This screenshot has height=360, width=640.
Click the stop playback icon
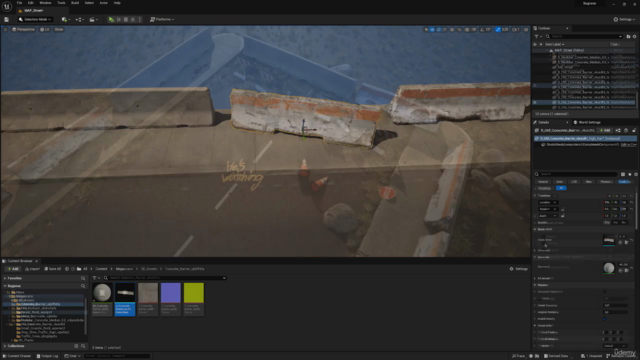coord(126,19)
